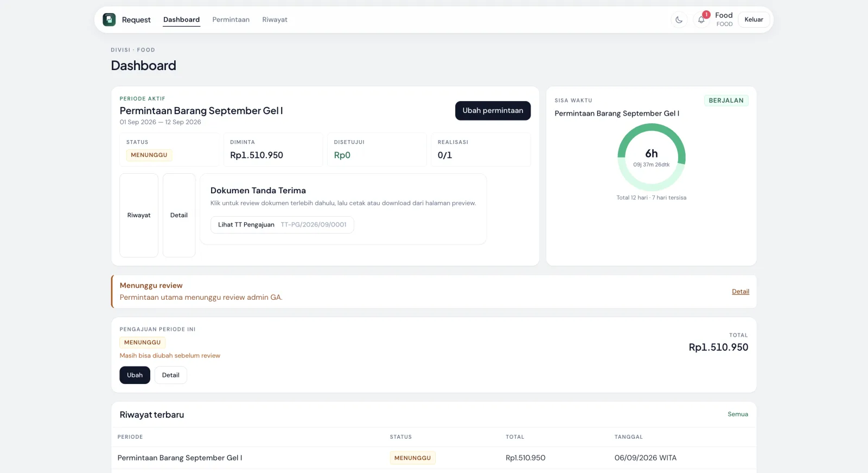
Task: Click the green Request app logo icon
Action: coord(109,20)
